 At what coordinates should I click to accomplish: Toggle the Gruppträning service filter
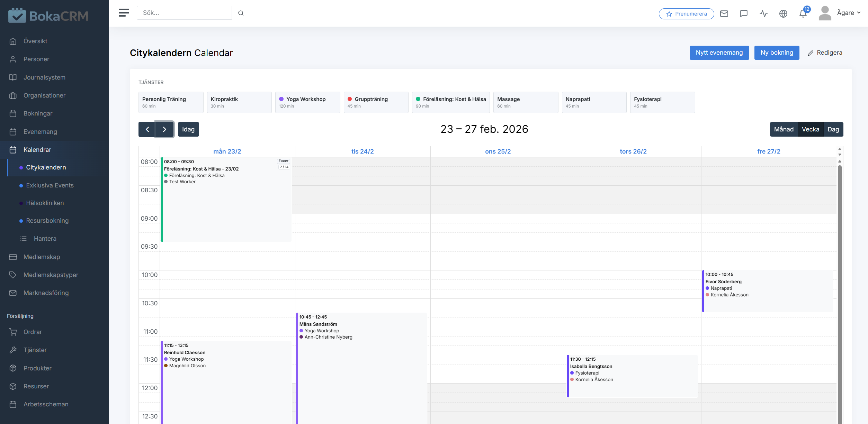[376, 102]
